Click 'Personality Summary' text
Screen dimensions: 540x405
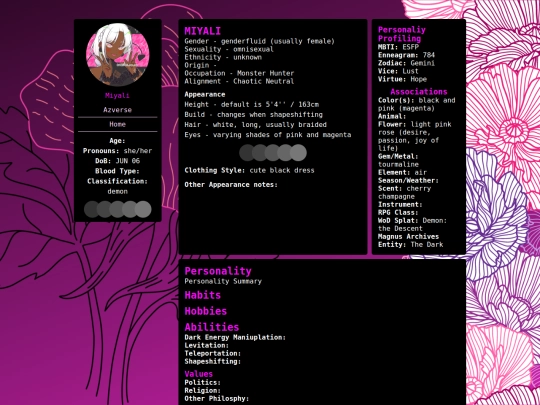pos(223,281)
